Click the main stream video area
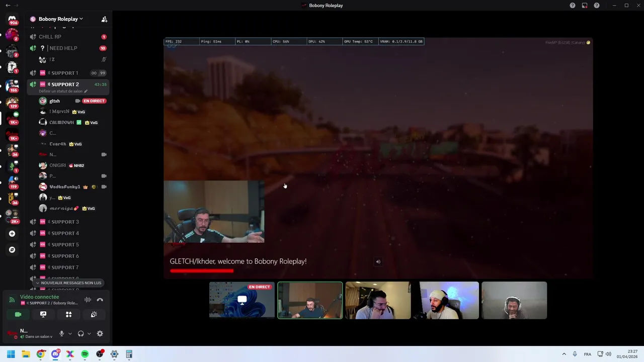 [x=378, y=158]
